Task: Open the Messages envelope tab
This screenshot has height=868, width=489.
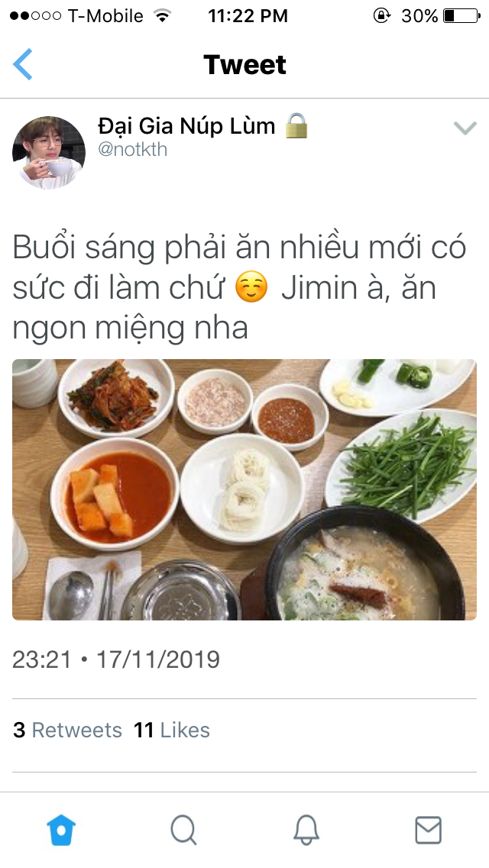Action: pyautogui.click(x=428, y=830)
